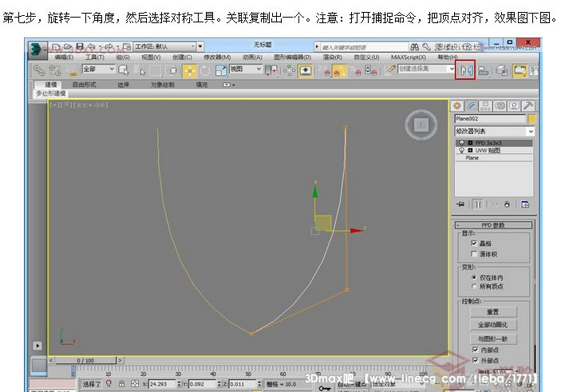This screenshot has height=392, width=561.
Task: Toggle the lightbulb of UVW 贴图 modifier
Action: click(x=462, y=150)
